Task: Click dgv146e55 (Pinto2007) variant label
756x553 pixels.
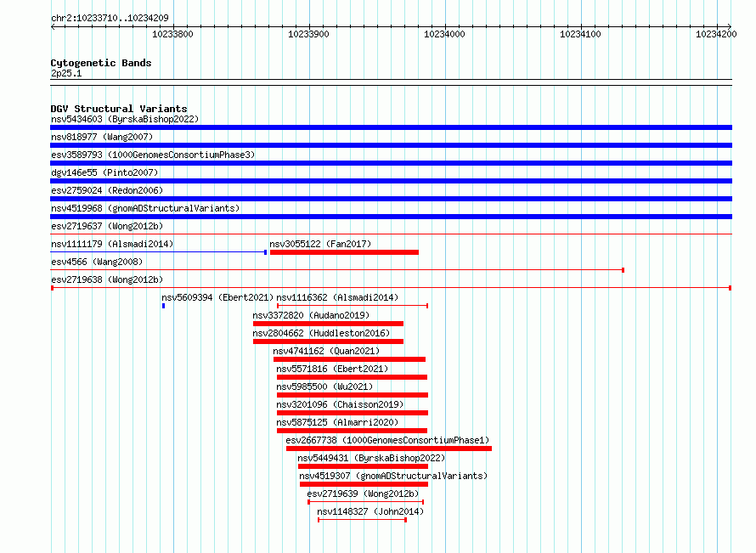Action: click(x=104, y=172)
